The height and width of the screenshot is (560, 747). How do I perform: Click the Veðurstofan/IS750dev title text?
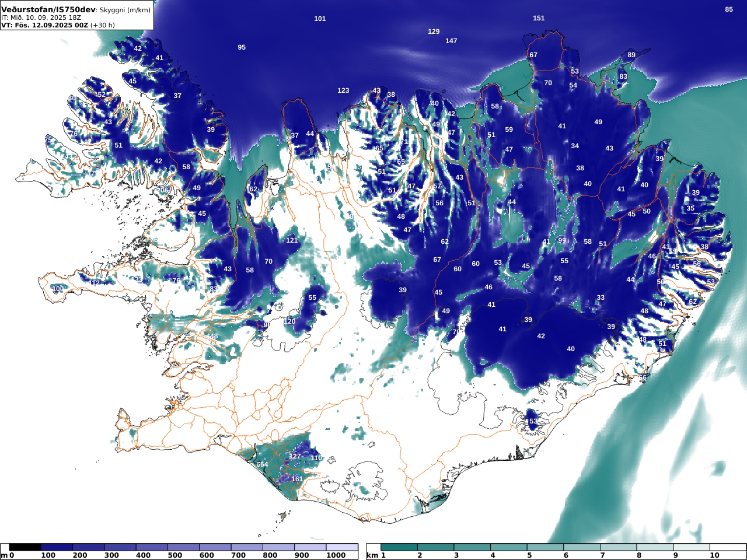[x=48, y=10]
